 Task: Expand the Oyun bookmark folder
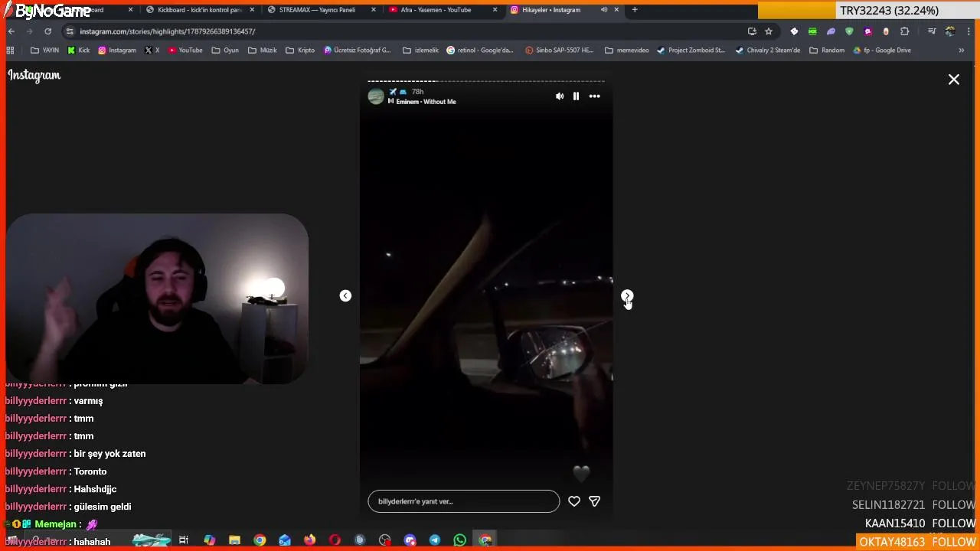[x=225, y=51]
